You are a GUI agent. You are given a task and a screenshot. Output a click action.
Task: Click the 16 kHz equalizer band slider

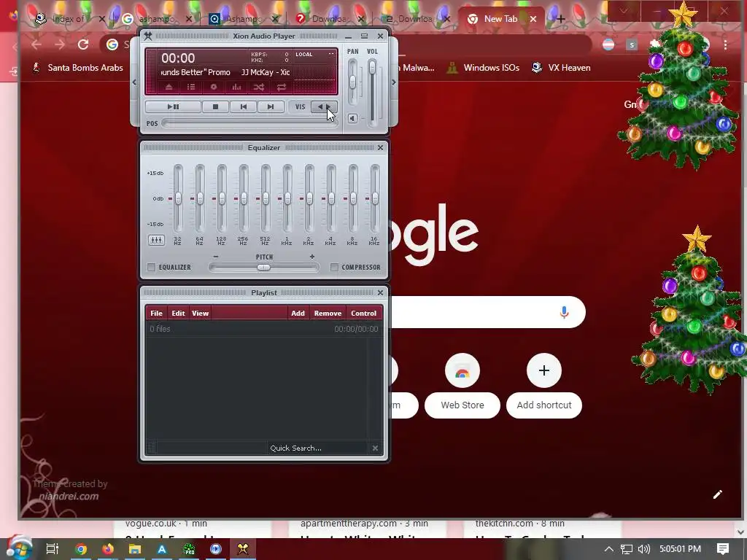(x=375, y=198)
